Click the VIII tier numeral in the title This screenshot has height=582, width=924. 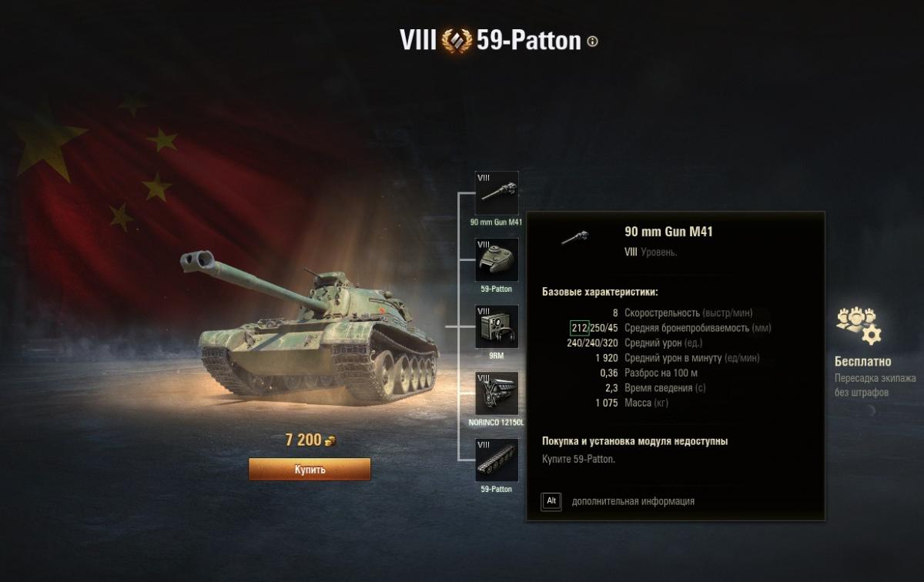point(418,40)
